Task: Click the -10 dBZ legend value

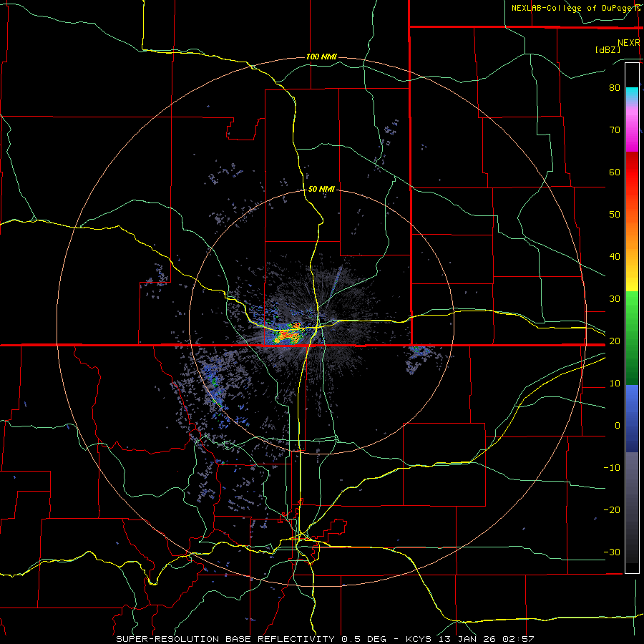Action: point(612,467)
